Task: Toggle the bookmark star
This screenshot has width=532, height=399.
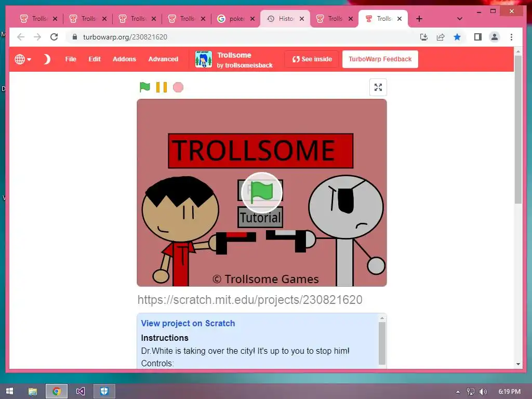Action: [x=457, y=37]
